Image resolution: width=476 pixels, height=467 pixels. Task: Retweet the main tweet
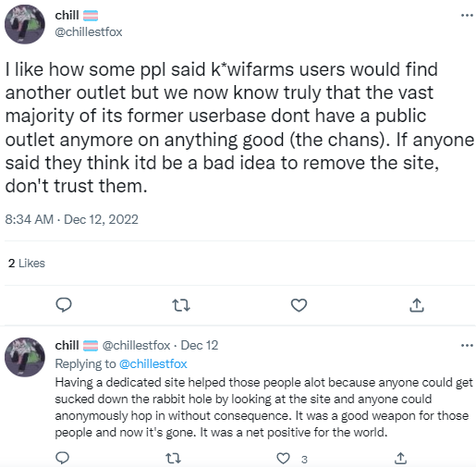pyautogui.click(x=181, y=305)
